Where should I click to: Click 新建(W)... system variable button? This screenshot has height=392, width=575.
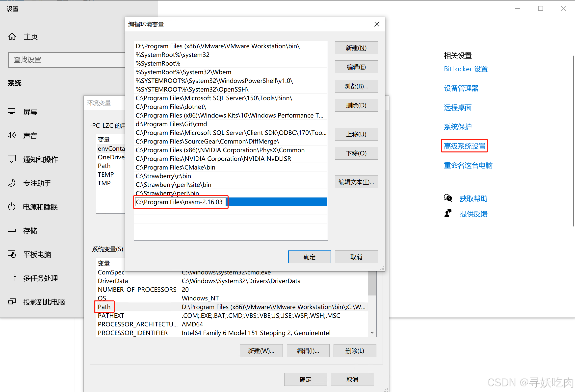261,351
